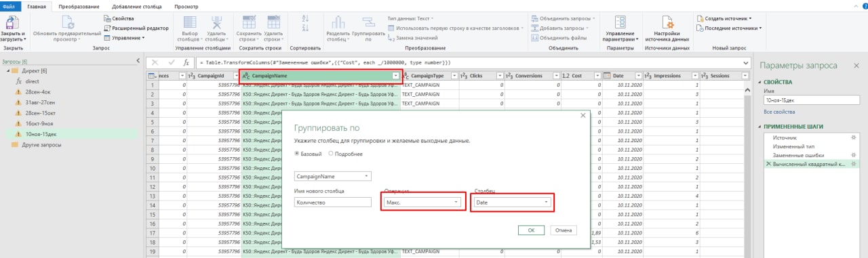Open the CampaignName column filter dropdown
The width and height of the screenshot is (868, 258).
point(396,76)
